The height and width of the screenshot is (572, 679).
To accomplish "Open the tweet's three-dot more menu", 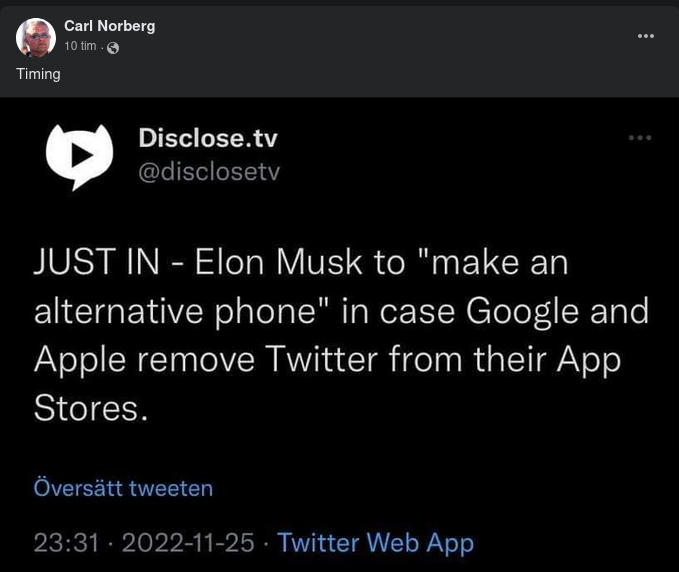I will 640,138.
